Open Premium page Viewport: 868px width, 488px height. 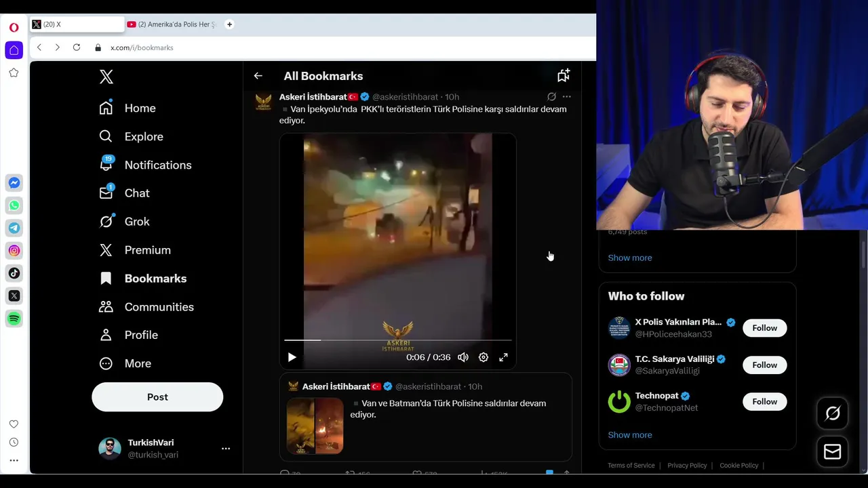[135, 250]
